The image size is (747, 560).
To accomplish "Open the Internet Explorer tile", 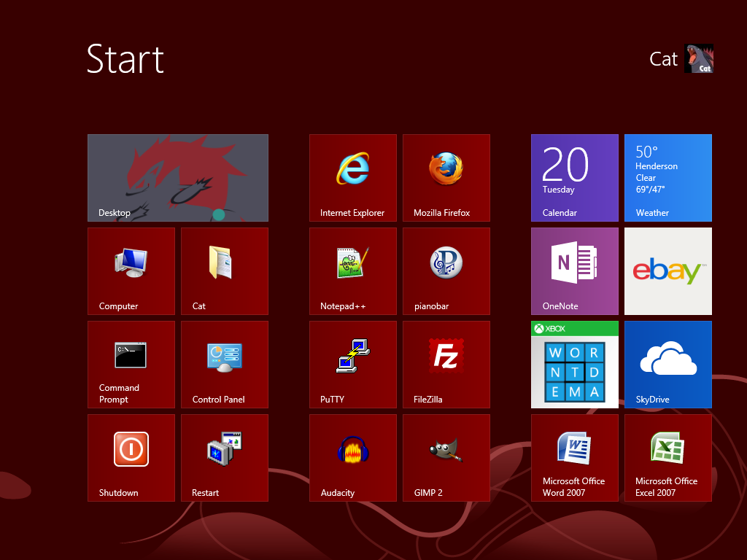I will (352, 177).
